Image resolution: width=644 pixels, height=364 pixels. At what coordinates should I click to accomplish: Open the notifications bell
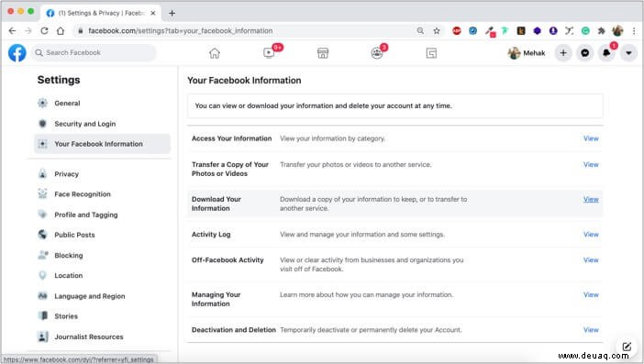(x=606, y=53)
